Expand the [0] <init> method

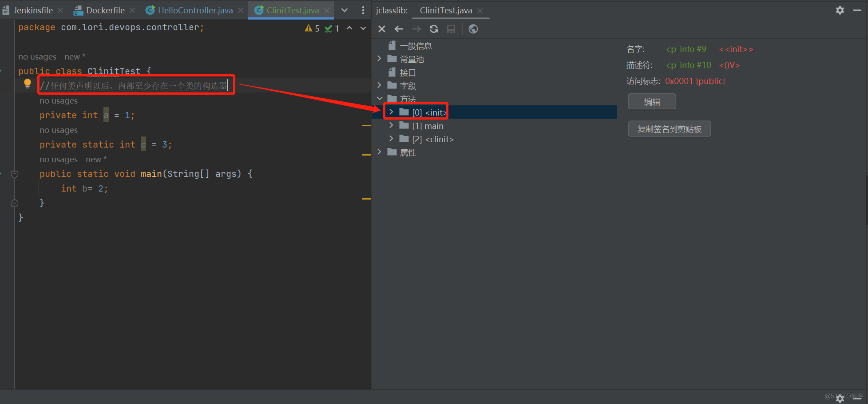point(391,112)
